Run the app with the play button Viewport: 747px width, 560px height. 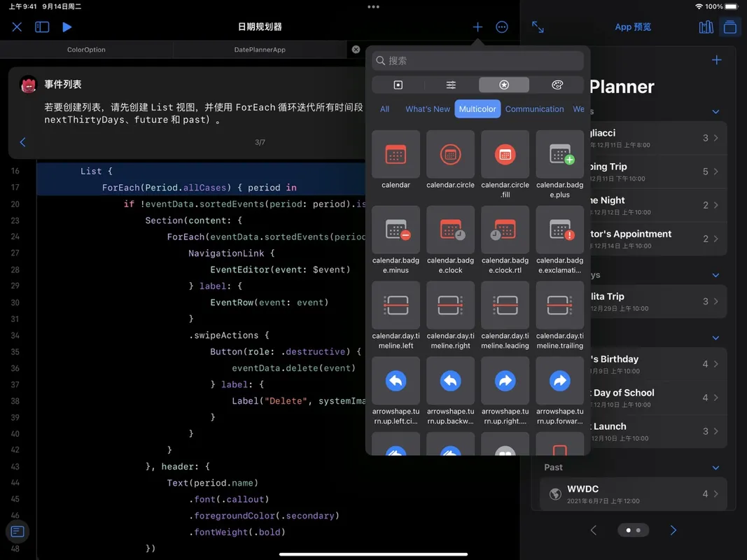click(x=67, y=27)
